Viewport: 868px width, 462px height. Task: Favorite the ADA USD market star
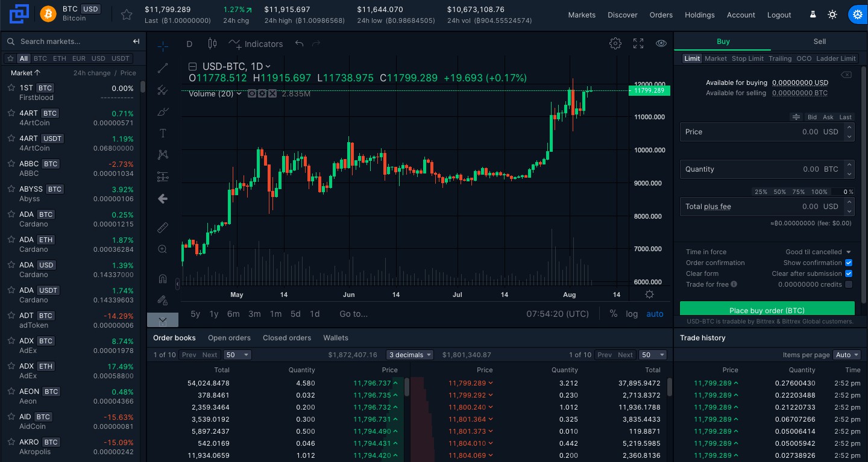coord(11,264)
